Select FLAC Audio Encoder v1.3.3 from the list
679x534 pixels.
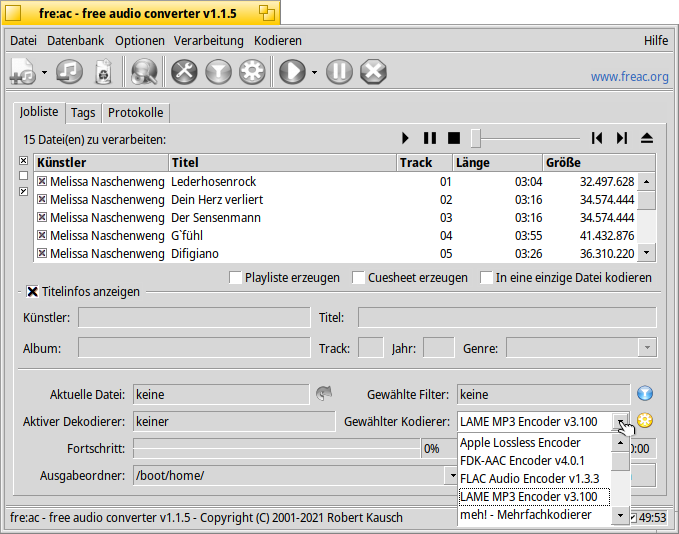coord(530,478)
